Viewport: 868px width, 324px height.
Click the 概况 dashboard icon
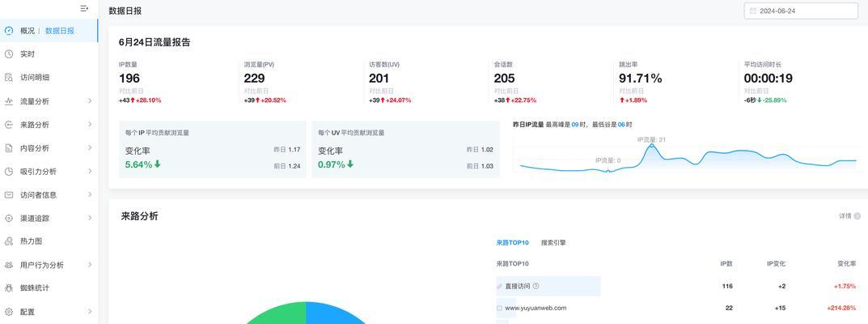coord(9,31)
